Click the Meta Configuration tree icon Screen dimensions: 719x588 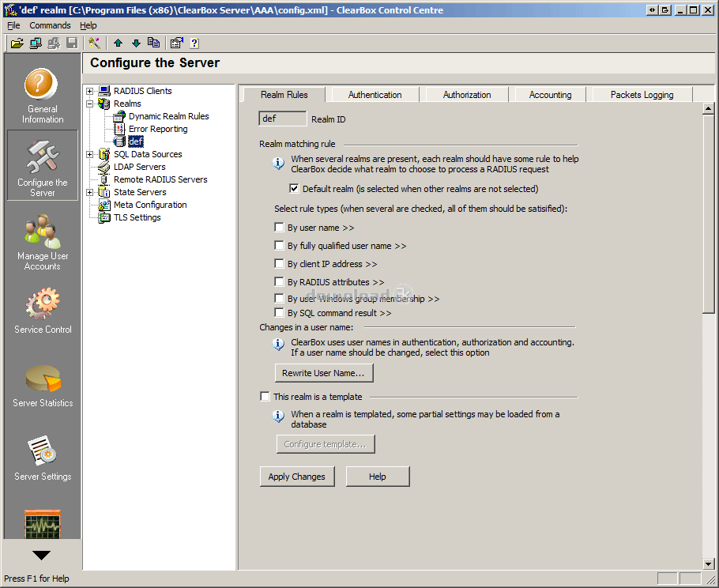(104, 205)
